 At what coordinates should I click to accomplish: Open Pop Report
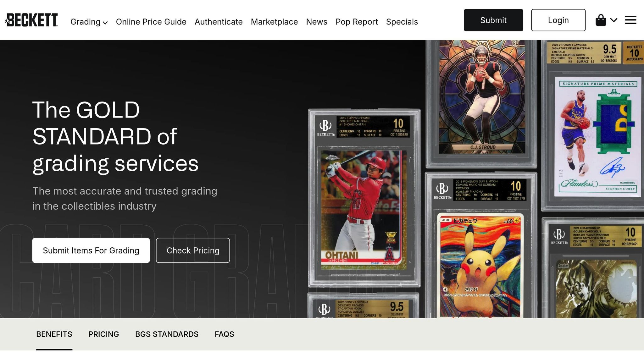(x=357, y=22)
